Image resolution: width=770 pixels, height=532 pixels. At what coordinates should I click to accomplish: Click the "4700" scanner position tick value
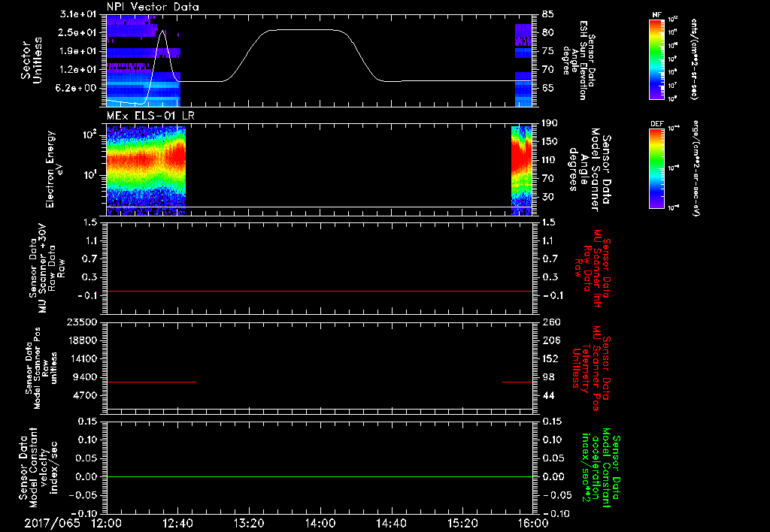[x=84, y=395]
